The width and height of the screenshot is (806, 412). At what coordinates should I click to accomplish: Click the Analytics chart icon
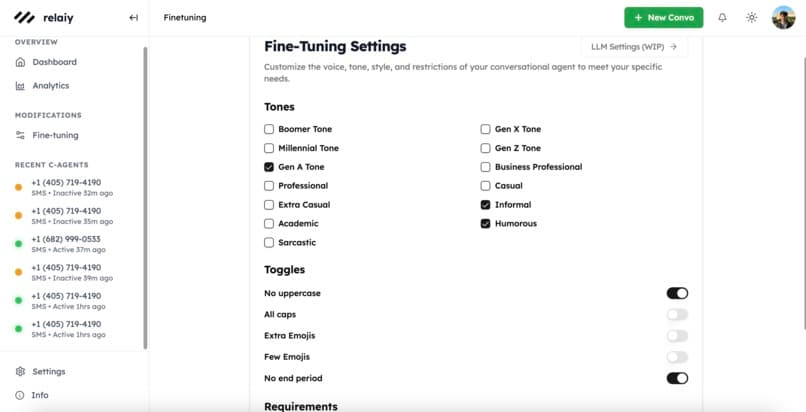[21, 86]
